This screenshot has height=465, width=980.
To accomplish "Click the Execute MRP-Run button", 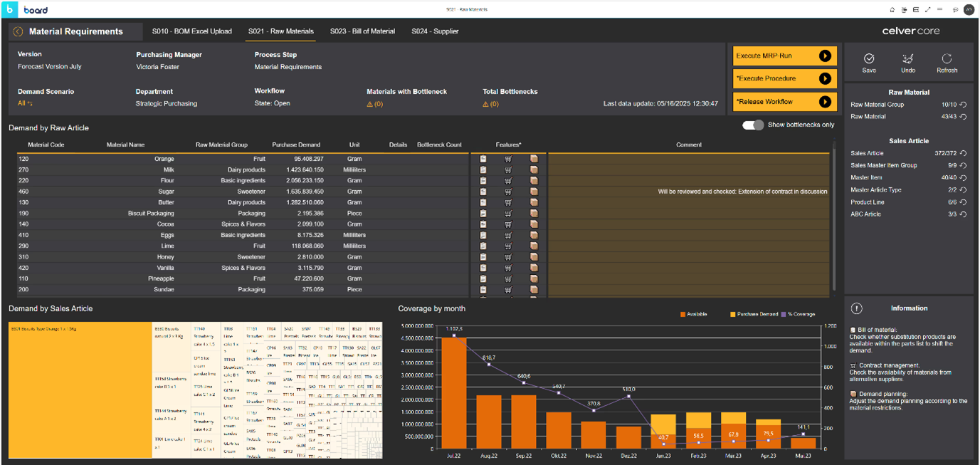I will coord(784,56).
